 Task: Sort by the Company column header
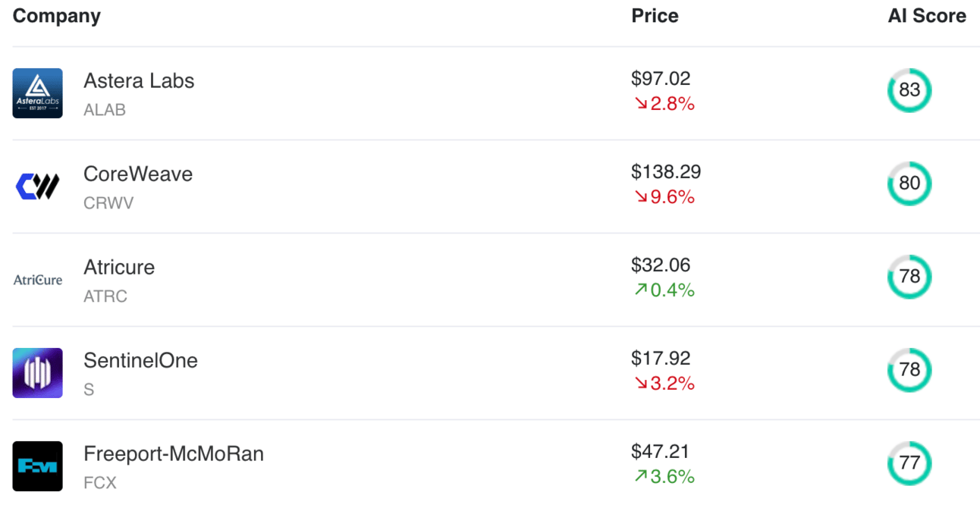point(57,16)
